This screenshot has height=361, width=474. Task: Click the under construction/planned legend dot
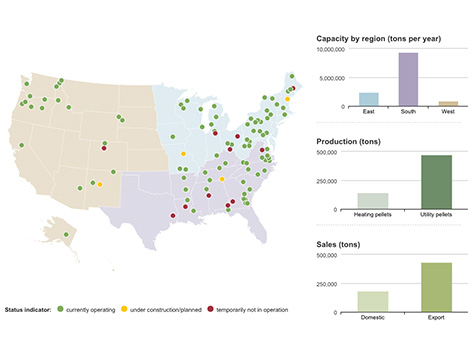[124, 309]
